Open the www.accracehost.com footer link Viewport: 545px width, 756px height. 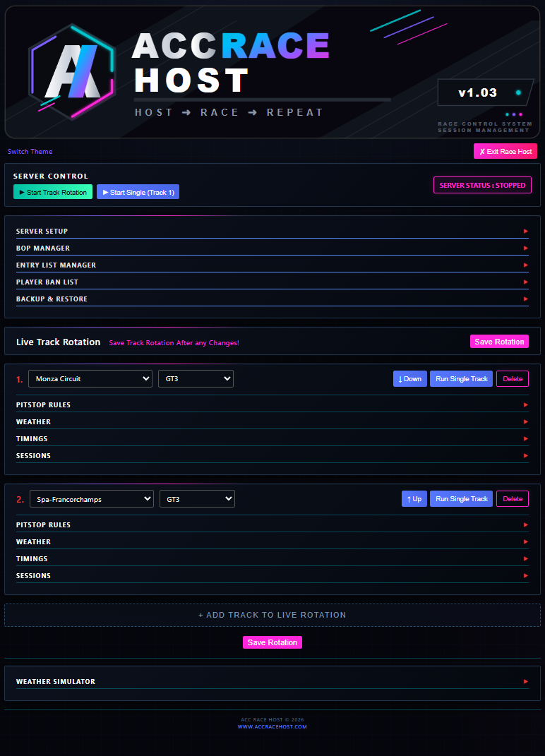[272, 726]
